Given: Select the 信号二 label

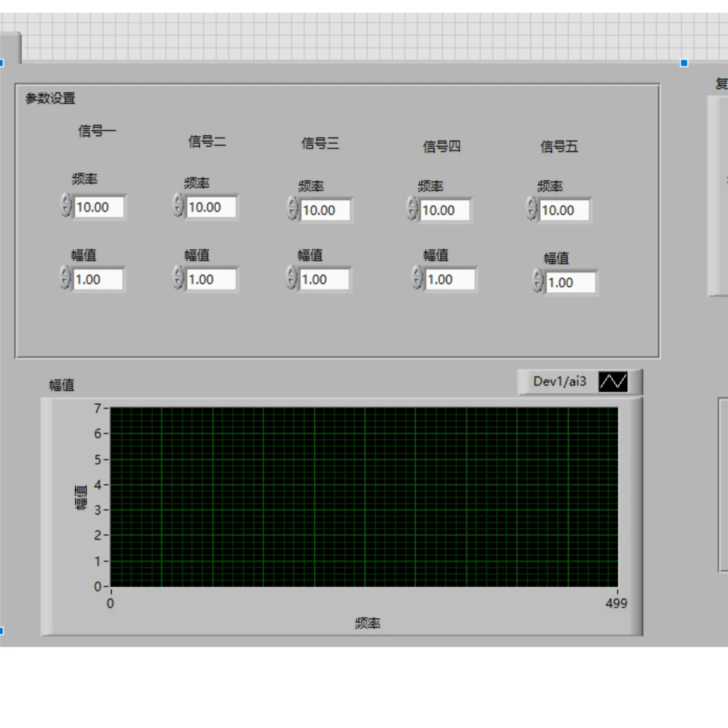Looking at the screenshot, I should [x=207, y=141].
